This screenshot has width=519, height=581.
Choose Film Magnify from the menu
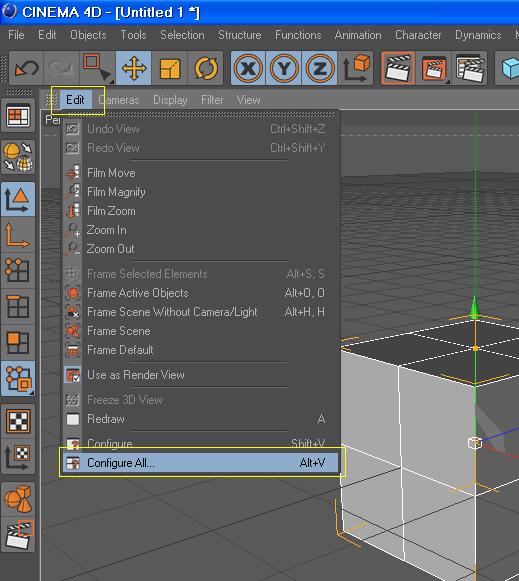click(200, 192)
